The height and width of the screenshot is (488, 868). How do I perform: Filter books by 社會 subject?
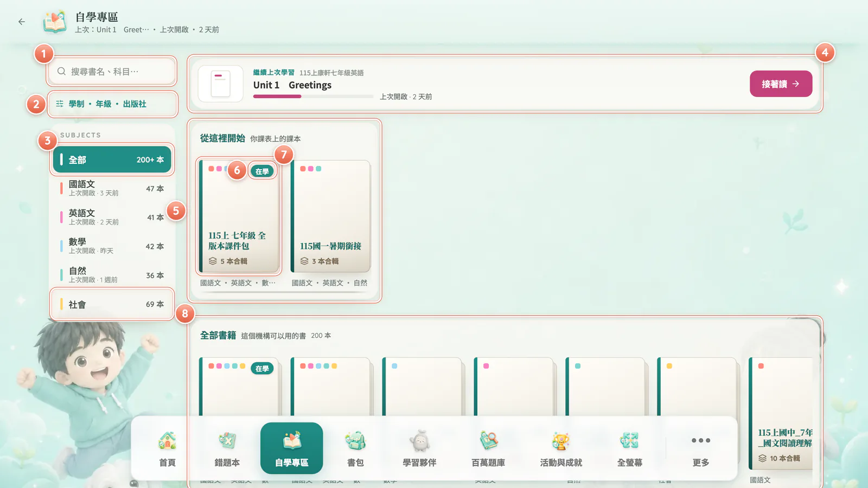coord(112,304)
